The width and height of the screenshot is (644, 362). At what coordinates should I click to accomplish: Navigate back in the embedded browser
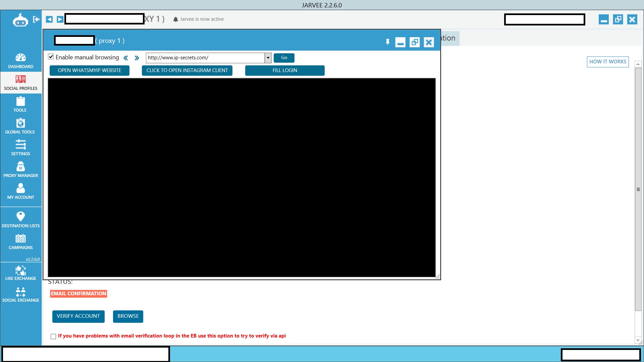(x=126, y=58)
